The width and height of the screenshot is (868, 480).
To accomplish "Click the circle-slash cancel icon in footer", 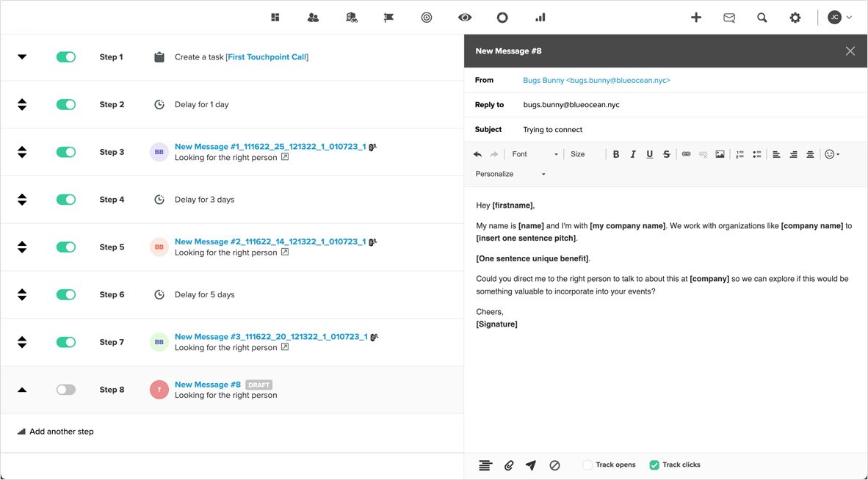I will [554, 465].
